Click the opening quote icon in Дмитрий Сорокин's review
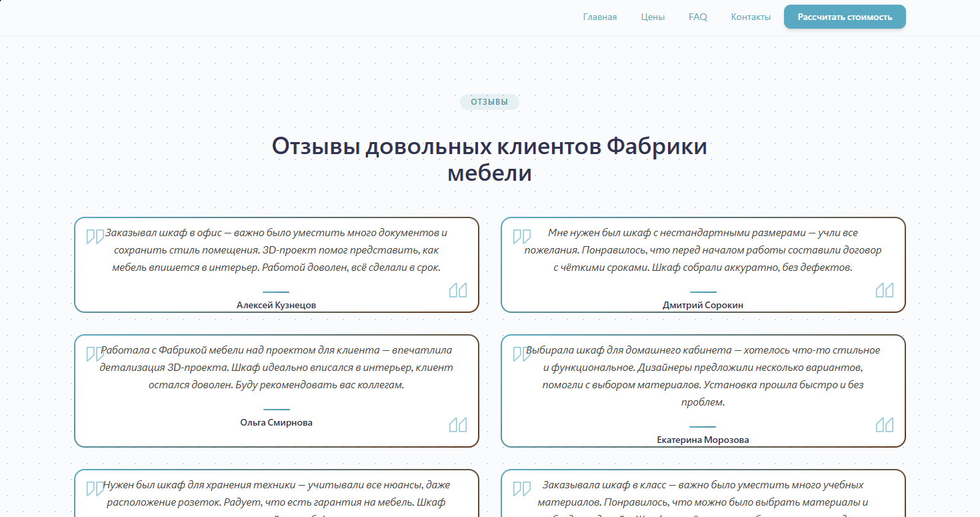This screenshot has height=517, width=980. pyautogui.click(x=521, y=237)
